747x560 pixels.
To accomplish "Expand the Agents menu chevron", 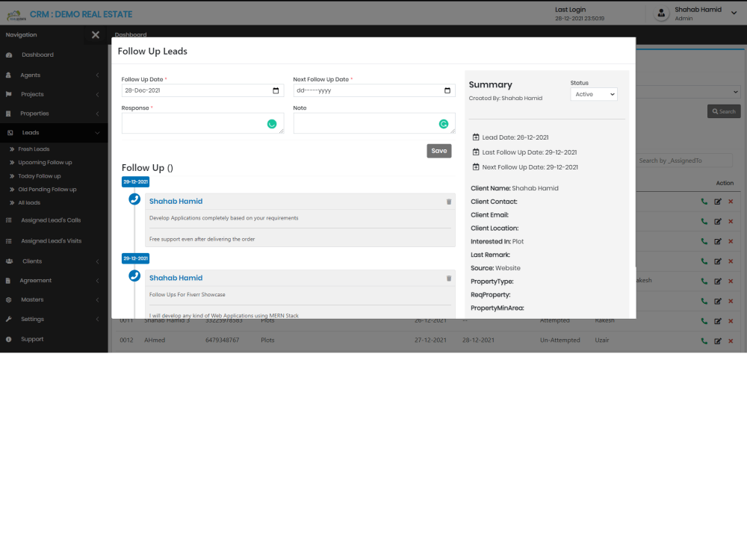I will pyautogui.click(x=97, y=75).
